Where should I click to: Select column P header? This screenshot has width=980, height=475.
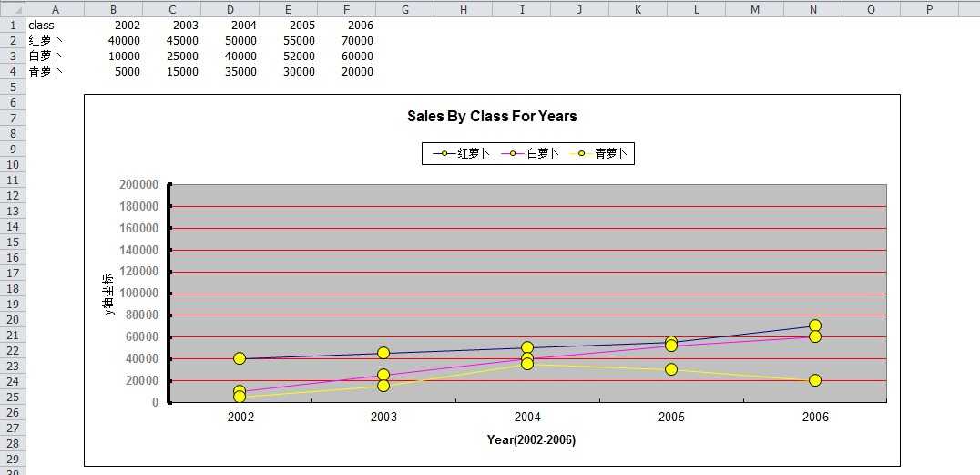pyautogui.click(x=929, y=9)
